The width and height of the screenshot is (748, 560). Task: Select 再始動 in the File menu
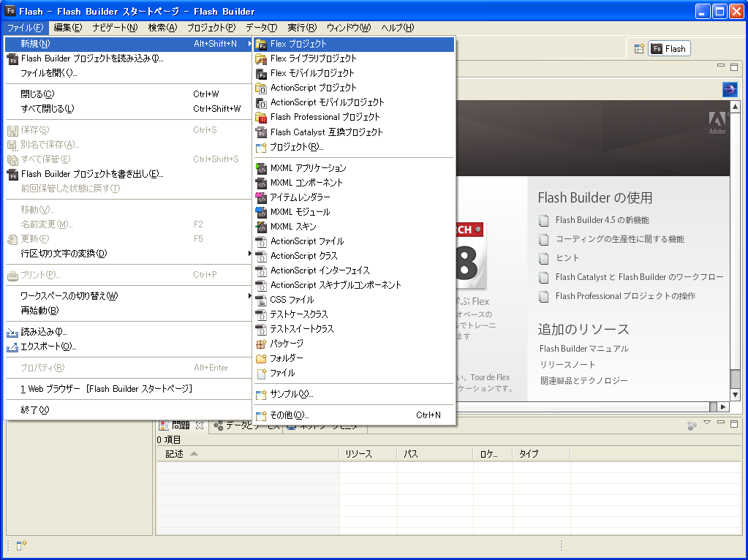[x=129, y=311]
